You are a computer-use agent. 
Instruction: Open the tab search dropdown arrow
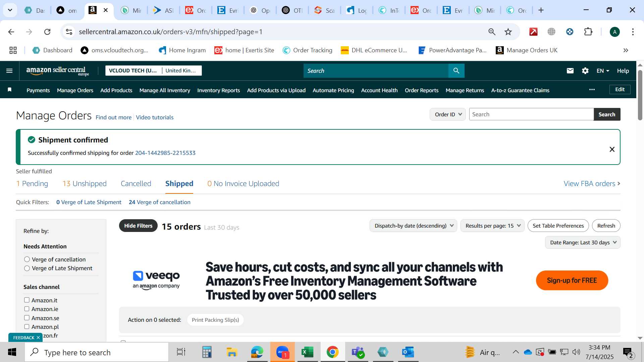click(10, 10)
